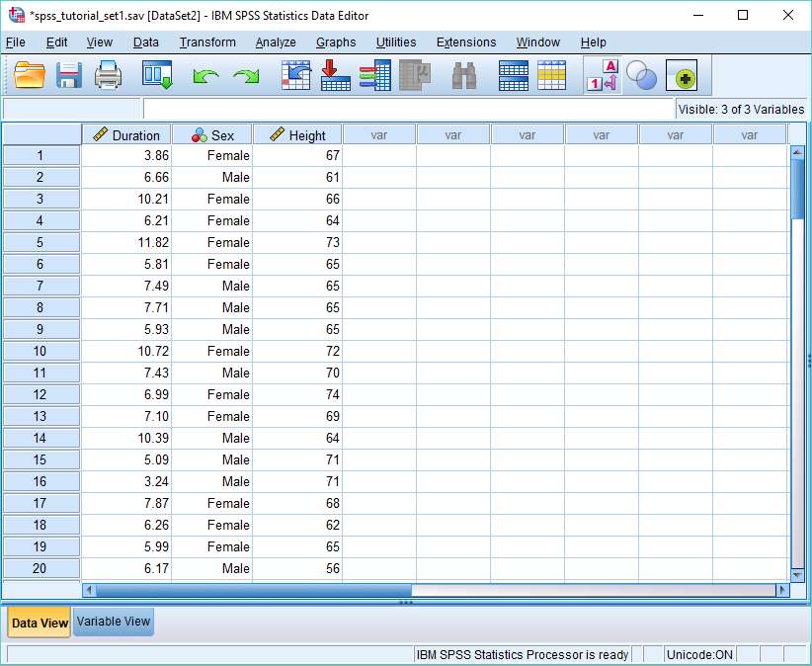
Task: Click Height cell 56
Action: click(297, 568)
